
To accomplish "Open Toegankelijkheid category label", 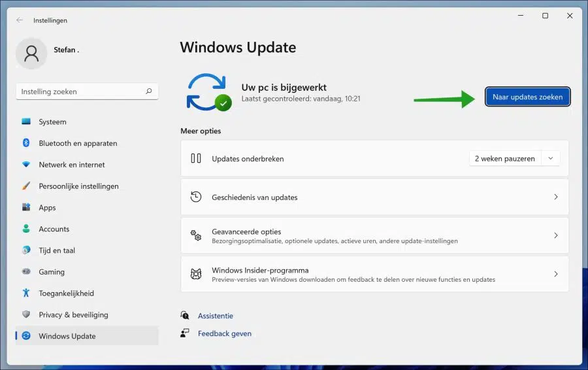I will coord(67,293).
